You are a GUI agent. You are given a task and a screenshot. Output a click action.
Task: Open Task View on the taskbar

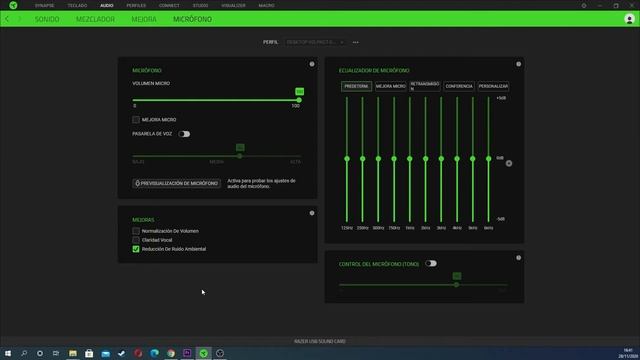coord(56,353)
